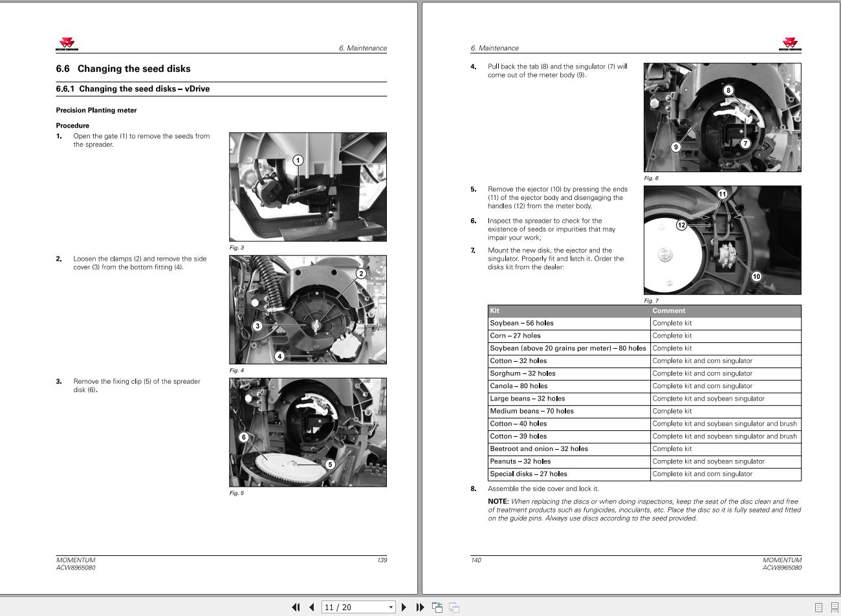Click step 5 'Remove the ejector (10)' text
Image resolution: width=841 pixels, height=616 pixels.
click(558, 197)
